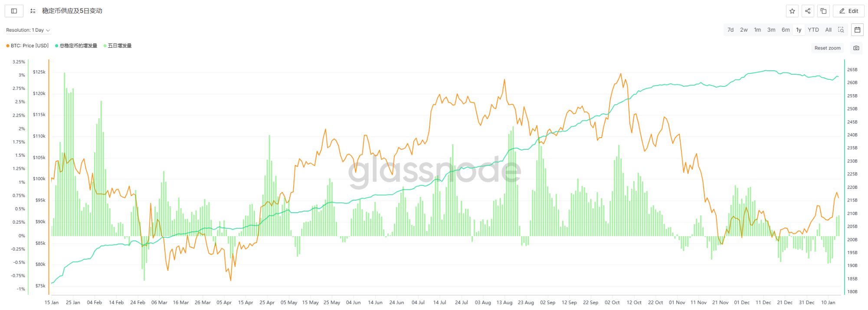Select the 6m time range
Image resolution: width=868 pixels, height=310 pixels.
[786, 30]
